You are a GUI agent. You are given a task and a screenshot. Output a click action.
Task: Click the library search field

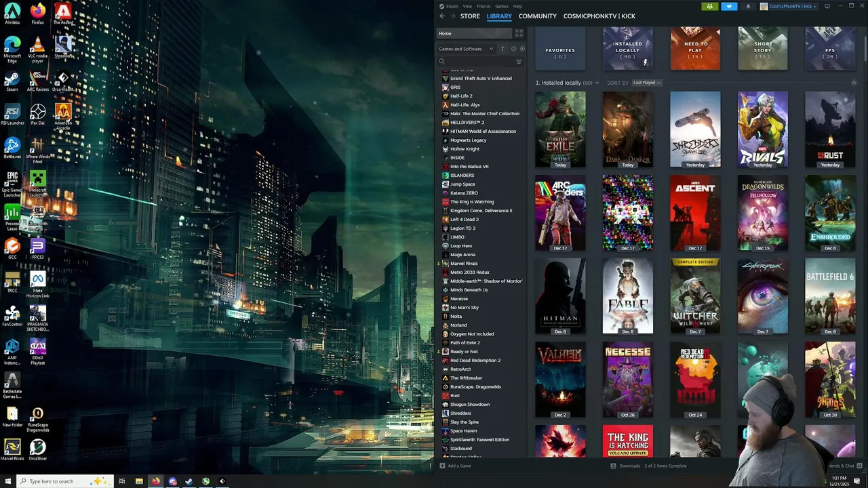pos(475,62)
